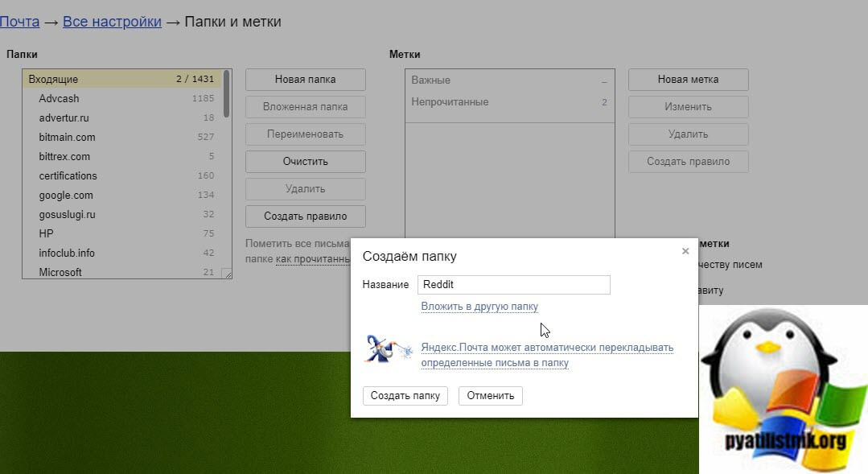Go to the Почта breadcrumb link
Viewport: 868px width, 474px height.
(19, 22)
